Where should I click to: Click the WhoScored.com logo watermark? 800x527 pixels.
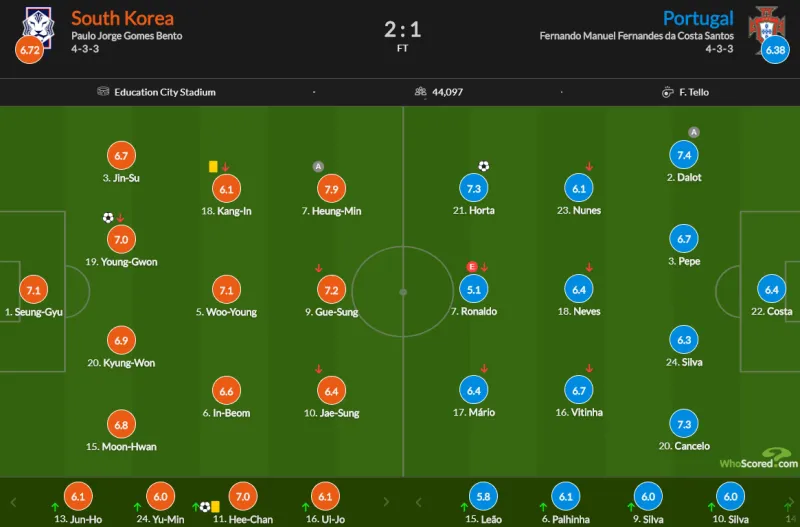pyautogui.click(x=758, y=460)
